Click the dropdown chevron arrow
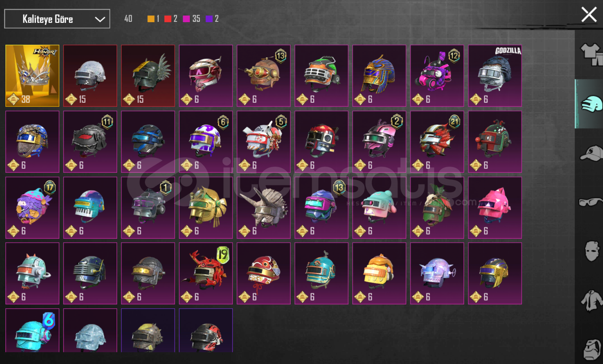603x364 pixels. point(100,19)
